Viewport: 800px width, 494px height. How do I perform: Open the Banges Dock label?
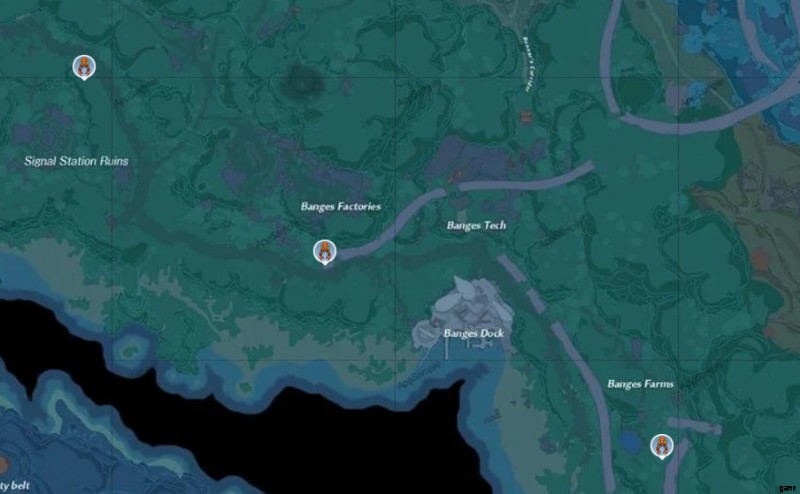click(473, 333)
